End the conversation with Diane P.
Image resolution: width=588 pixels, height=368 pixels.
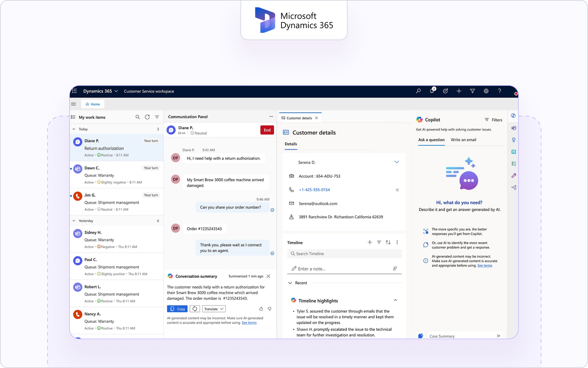[267, 130]
